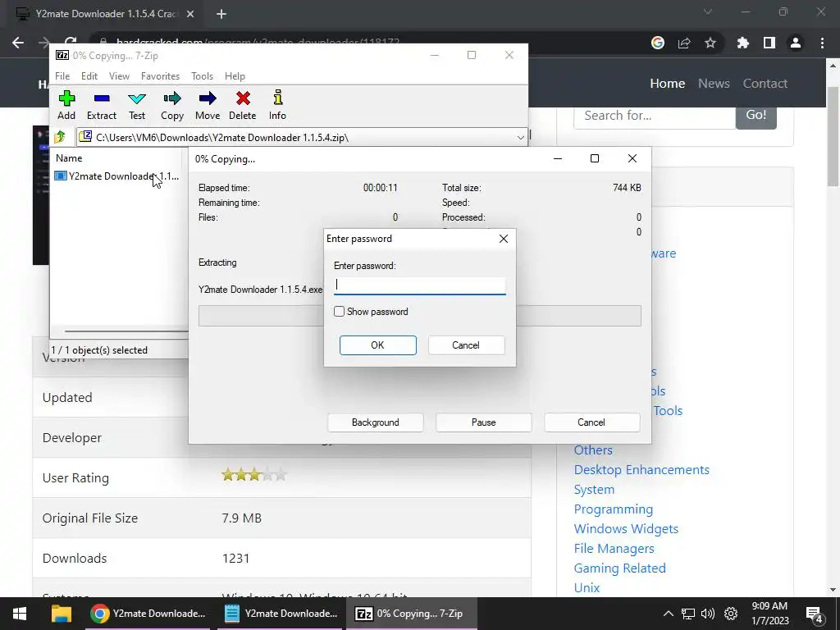Screen dimensions: 840x630
Task: Click the red Delete toolbar icon
Action: [243, 105]
